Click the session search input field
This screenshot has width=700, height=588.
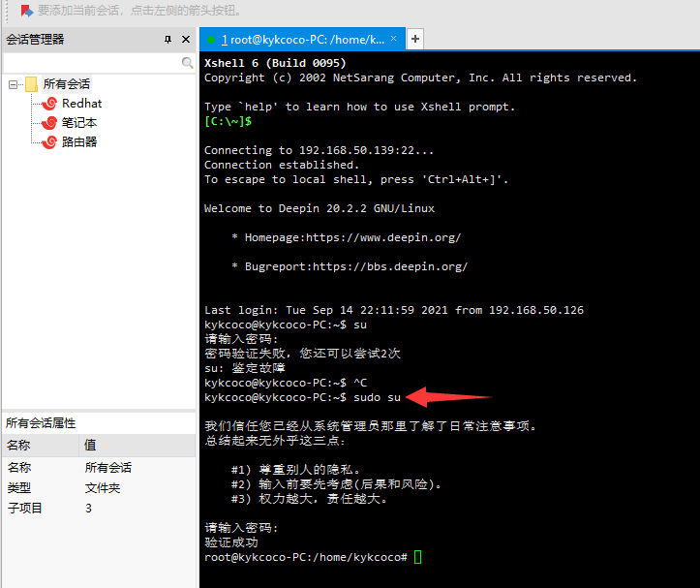(92, 63)
